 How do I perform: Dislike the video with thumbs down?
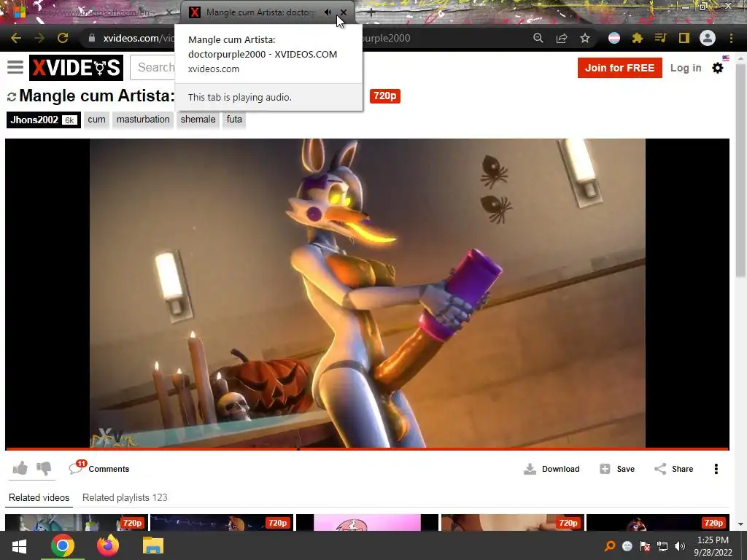tap(44, 469)
